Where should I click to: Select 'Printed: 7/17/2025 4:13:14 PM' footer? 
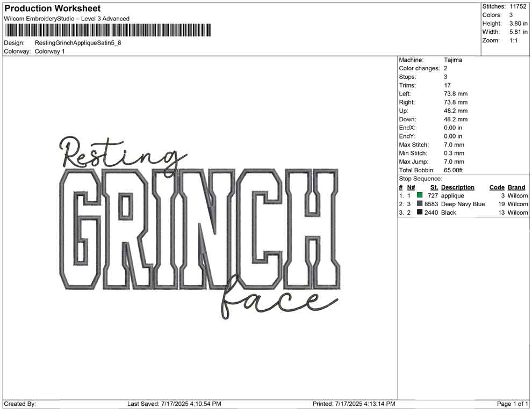point(354,404)
